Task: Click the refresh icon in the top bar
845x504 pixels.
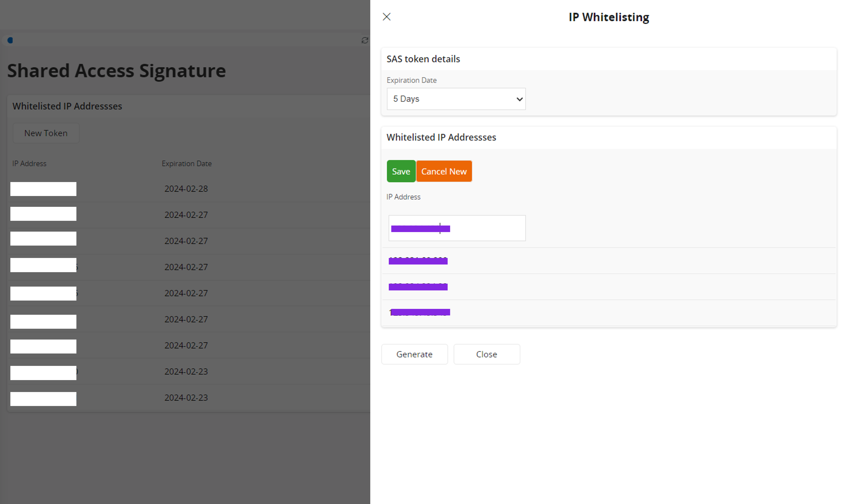Action: point(365,40)
